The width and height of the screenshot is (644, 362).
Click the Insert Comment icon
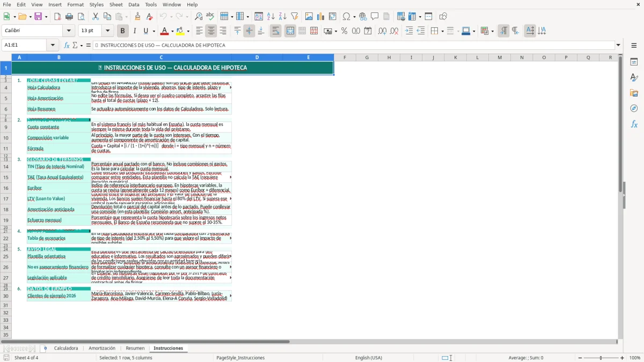375,17
